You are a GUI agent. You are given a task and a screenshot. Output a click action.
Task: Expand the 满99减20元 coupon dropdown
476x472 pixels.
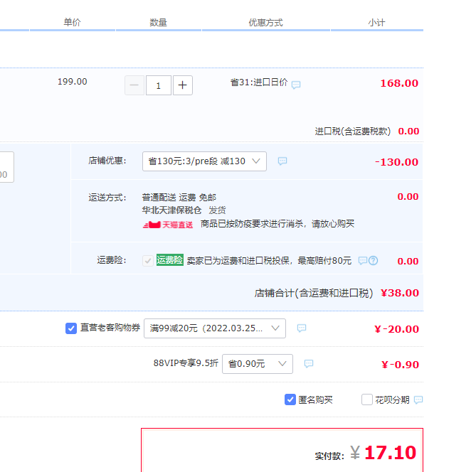[x=214, y=328]
